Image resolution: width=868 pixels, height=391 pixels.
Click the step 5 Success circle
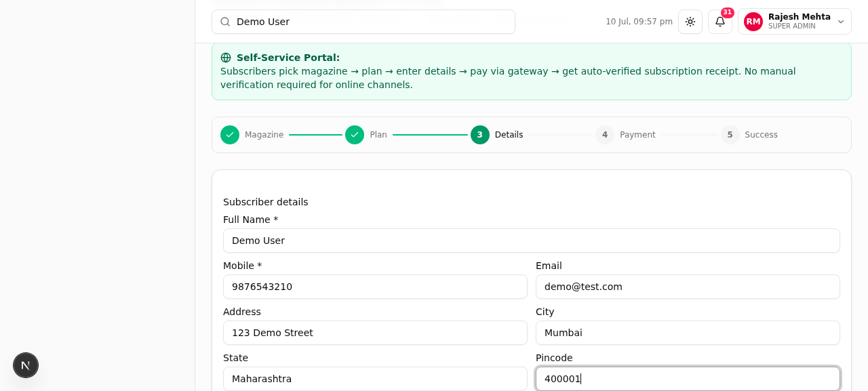pyautogui.click(x=730, y=135)
